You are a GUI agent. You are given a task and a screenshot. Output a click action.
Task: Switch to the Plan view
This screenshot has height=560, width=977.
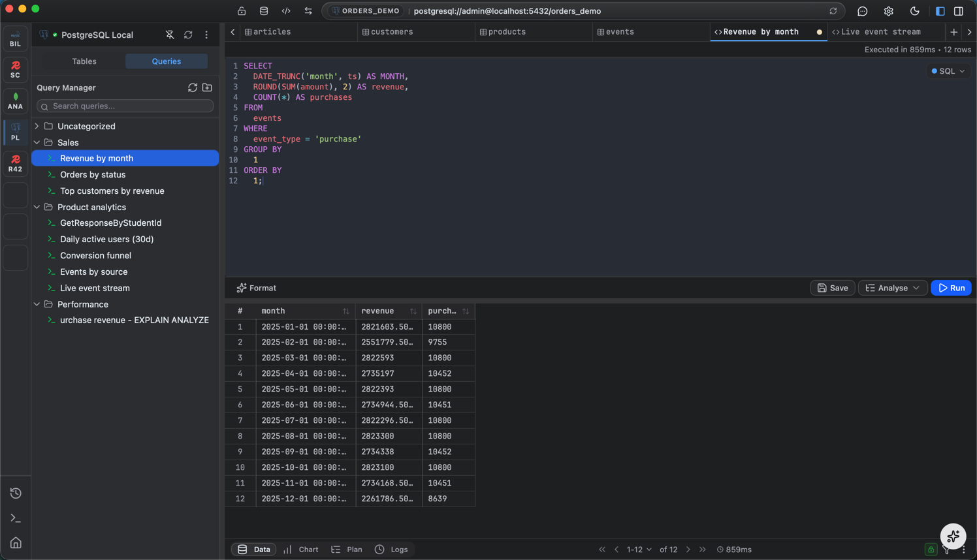tap(347, 550)
